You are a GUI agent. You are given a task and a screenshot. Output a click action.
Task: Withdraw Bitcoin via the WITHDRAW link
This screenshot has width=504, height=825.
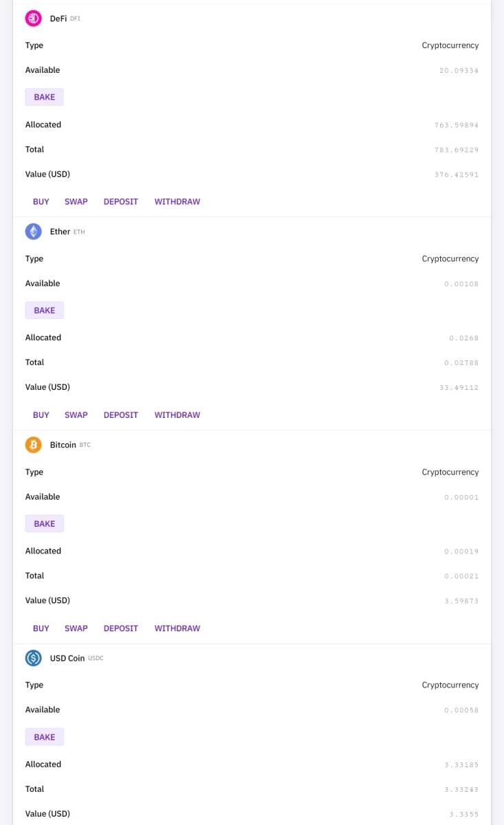[177, 628]
